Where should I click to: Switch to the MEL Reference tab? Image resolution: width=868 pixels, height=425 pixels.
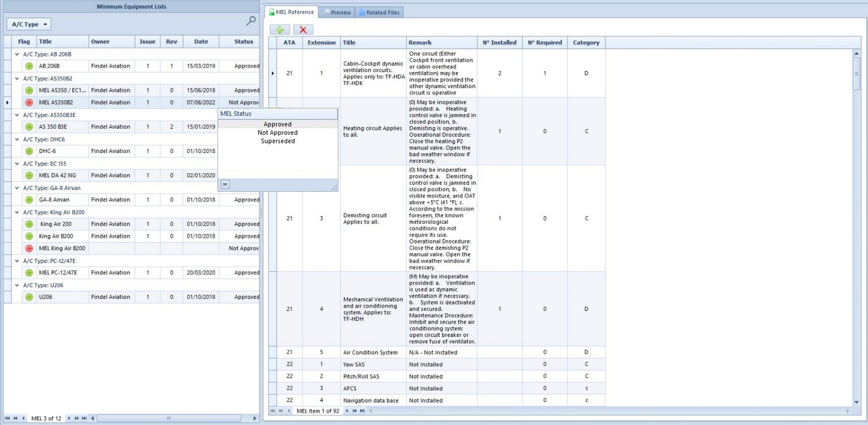coord(291,12)
